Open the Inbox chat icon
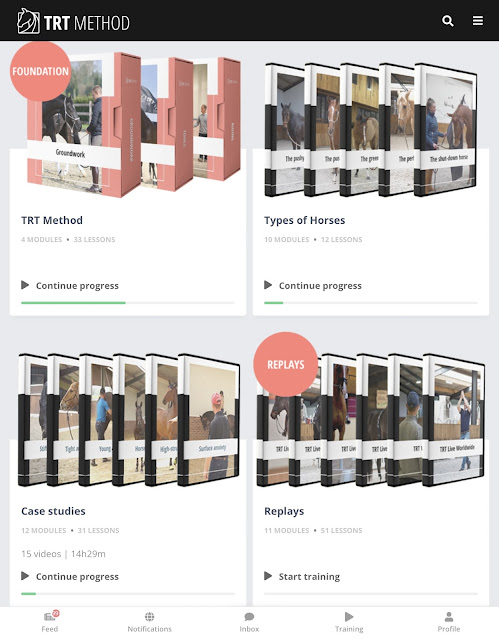This screenshot has height=640, width=499. coord(249,616)
